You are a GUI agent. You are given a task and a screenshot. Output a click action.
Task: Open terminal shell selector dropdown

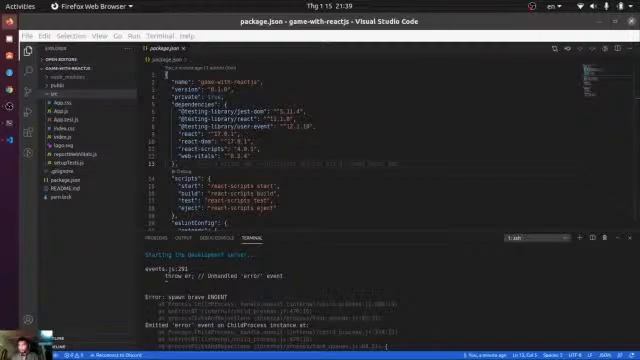coord(537,238)
